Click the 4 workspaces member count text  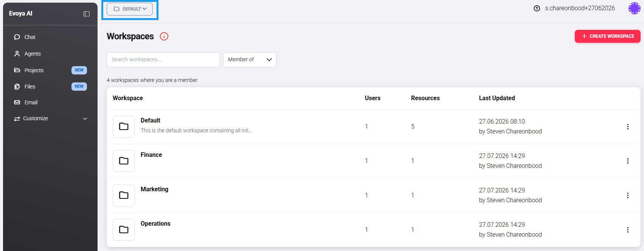tap(152, 80)
